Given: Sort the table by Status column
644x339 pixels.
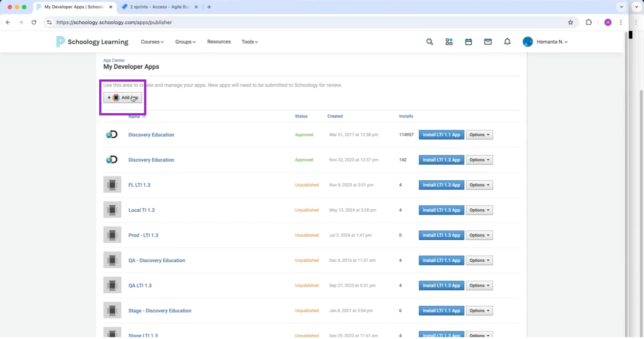Looking at the screenshot, I should click(301, 116).
